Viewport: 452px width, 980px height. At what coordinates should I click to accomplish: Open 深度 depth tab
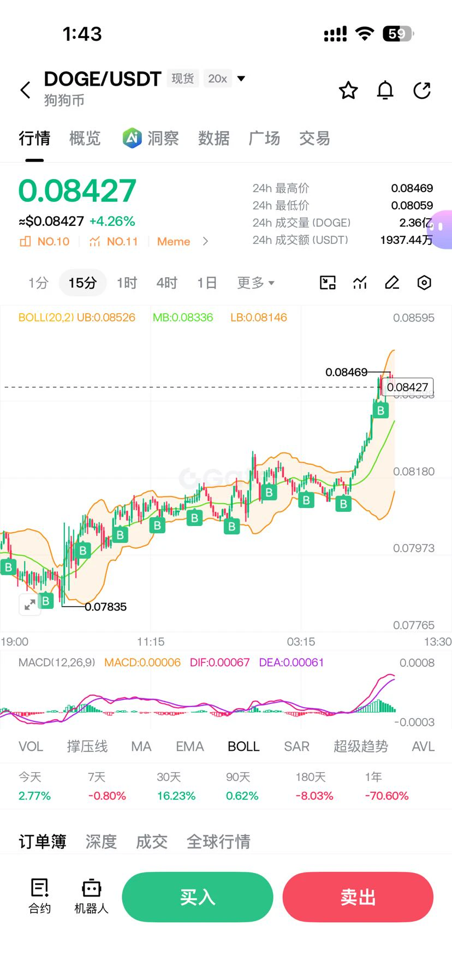click(102, 841)
